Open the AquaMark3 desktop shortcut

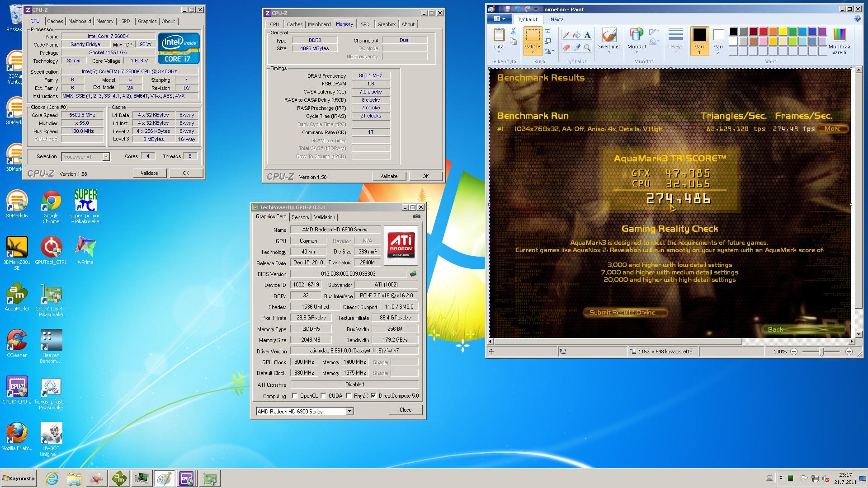[17, 297]
